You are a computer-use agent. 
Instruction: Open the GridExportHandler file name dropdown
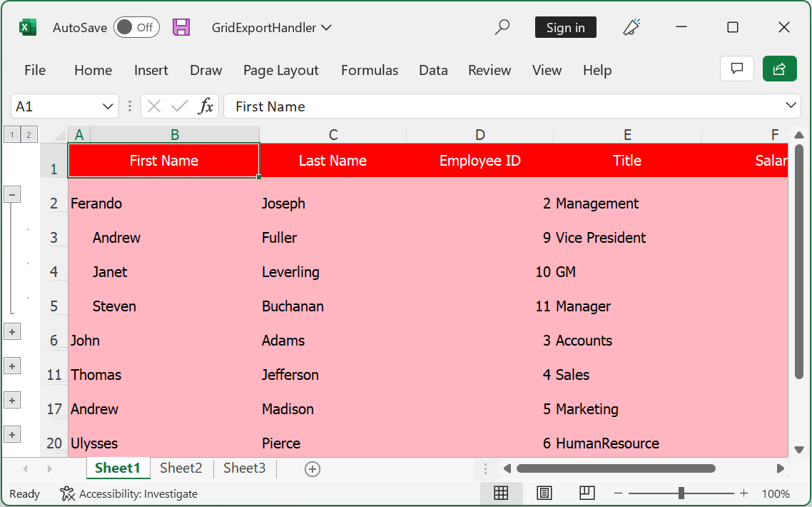tap(327, 27)
